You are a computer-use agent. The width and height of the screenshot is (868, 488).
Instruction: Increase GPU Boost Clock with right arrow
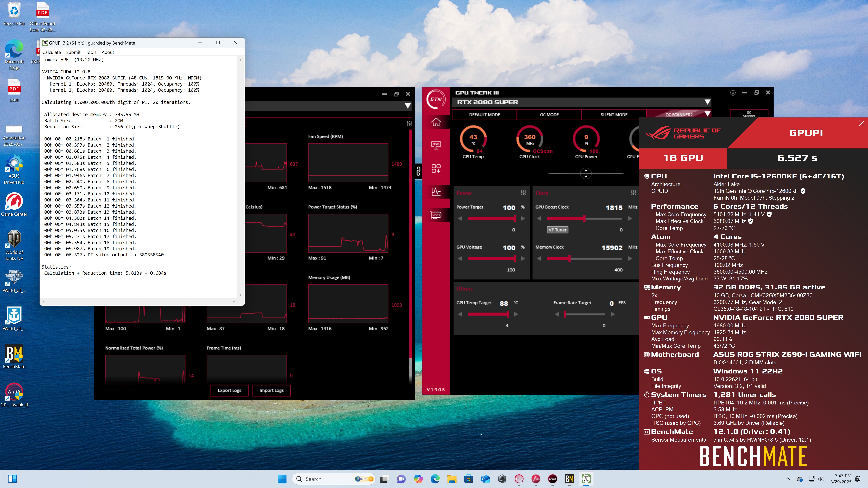[x=630, y=218]
